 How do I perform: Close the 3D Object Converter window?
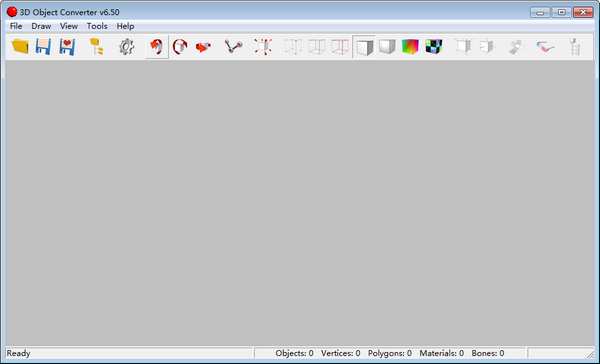583,12
